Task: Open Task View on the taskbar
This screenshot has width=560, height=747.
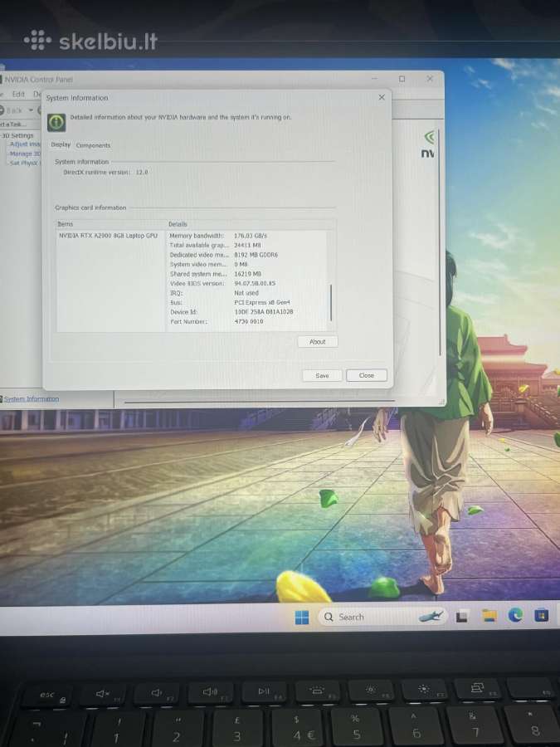Action: (462, 617)
